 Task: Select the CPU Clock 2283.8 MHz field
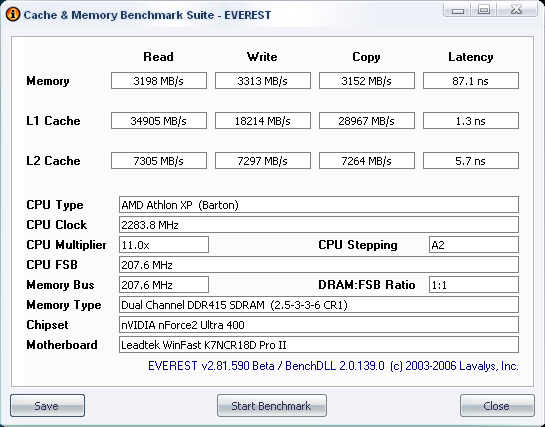pos(319,225)
